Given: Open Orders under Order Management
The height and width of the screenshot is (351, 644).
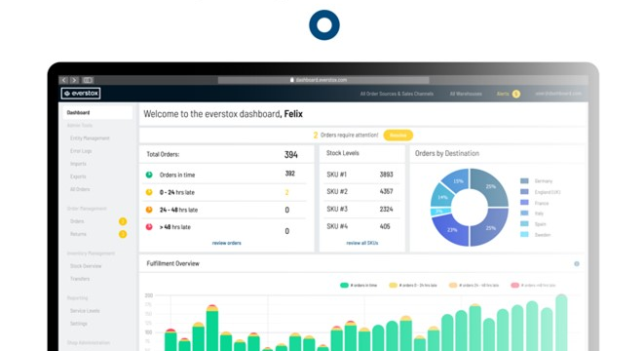Looking at the screenshot, I should click(x=77, y=221).
